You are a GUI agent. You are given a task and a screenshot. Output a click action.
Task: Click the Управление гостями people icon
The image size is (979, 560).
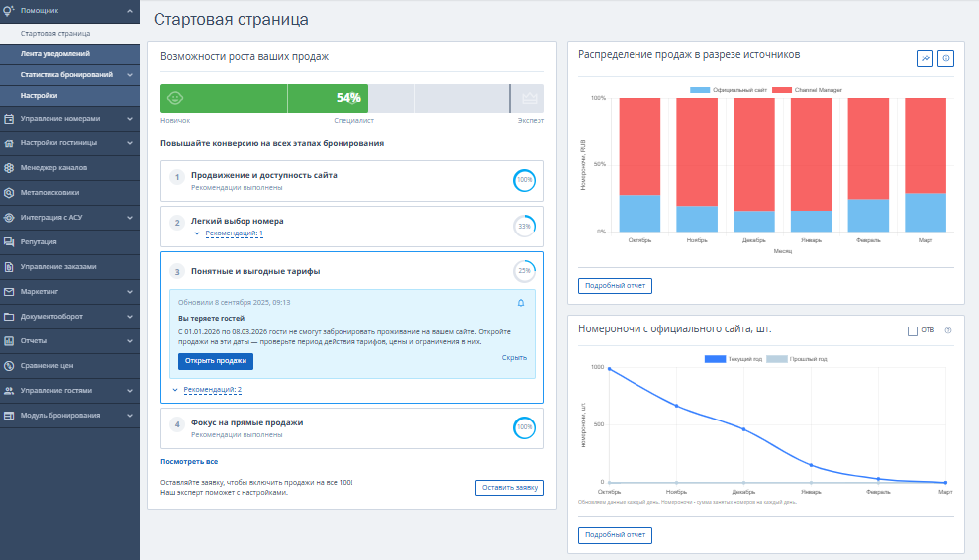tap(9, 390)
